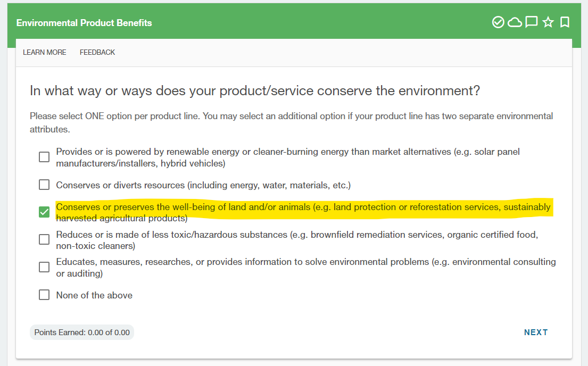
Task: Tick the less toxic/hazardous substances checkbox
Action: click(x=44, y=239)
